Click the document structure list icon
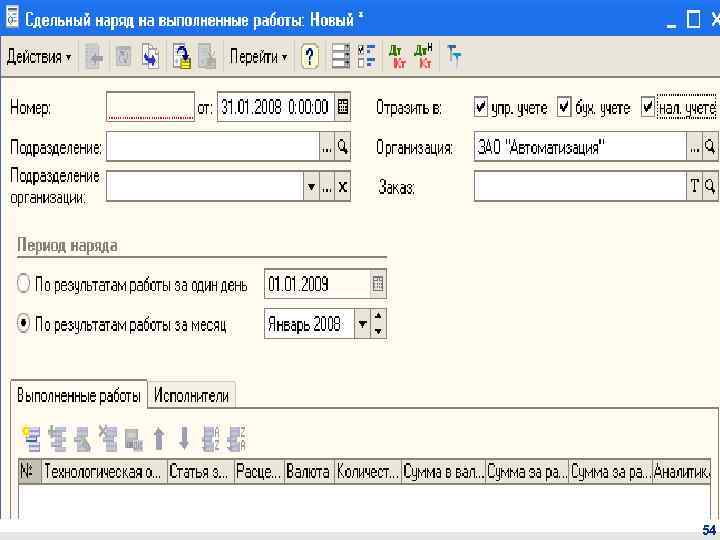This screenshot has width=720, height=540. pyautogui.click(x=340, y=57)
